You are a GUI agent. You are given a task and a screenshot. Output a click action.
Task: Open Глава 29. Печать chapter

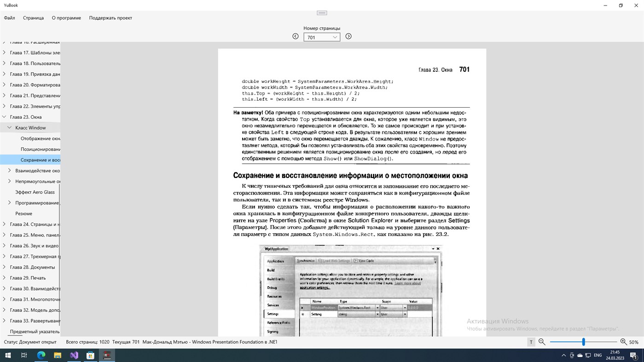tap(28, 278)
